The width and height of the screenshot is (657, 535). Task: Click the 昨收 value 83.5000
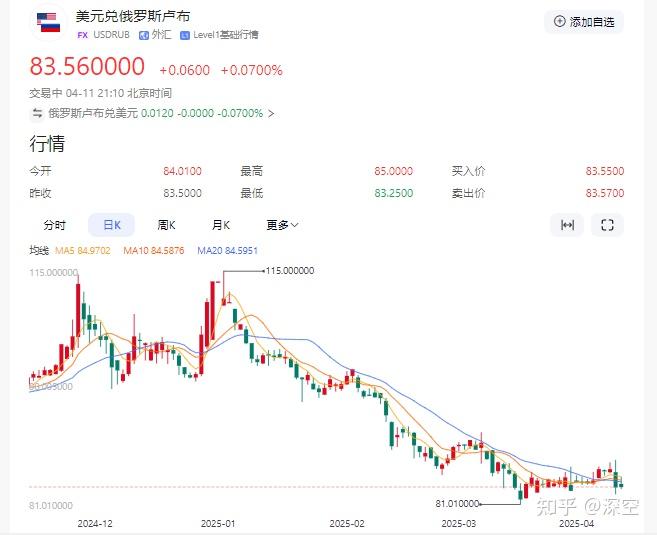182,193
